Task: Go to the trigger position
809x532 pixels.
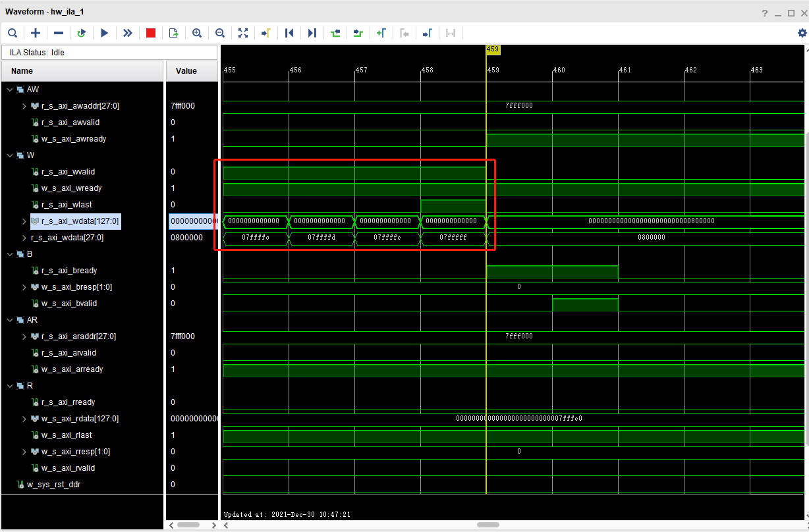Action: coord(266,33)
